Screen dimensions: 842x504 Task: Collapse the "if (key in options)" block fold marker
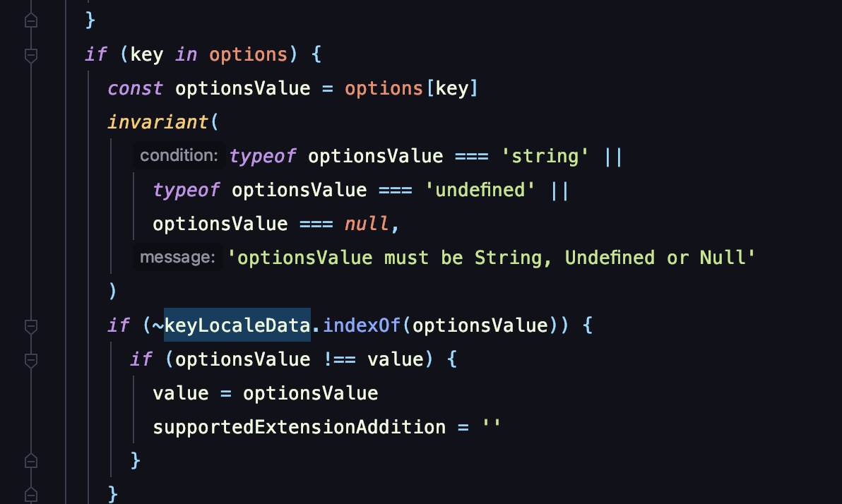pyautogui.click(x=30, y=55)
